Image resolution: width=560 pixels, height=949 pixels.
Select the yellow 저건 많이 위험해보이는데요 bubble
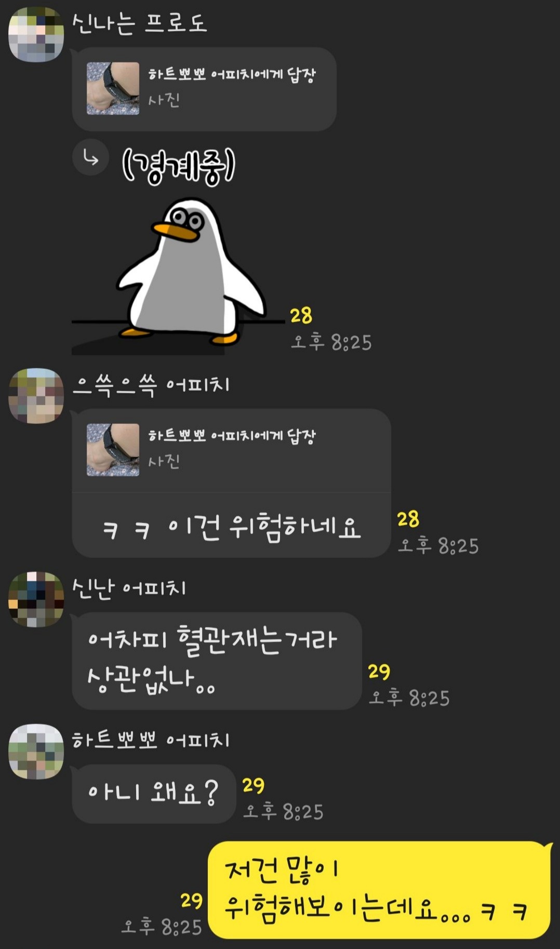(x=379, y=890)
